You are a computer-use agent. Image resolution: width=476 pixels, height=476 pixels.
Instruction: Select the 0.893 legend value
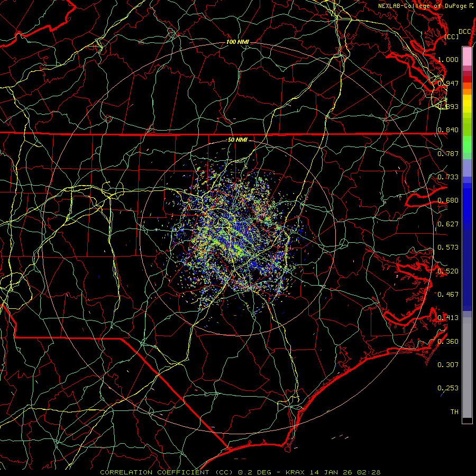click(448, 106)
